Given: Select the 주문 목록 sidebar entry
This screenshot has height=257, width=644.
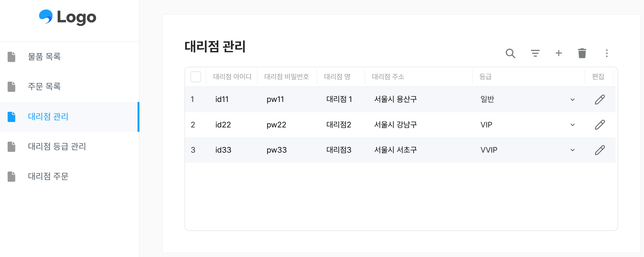Looking at the screenshot, I should coord(44,87).
